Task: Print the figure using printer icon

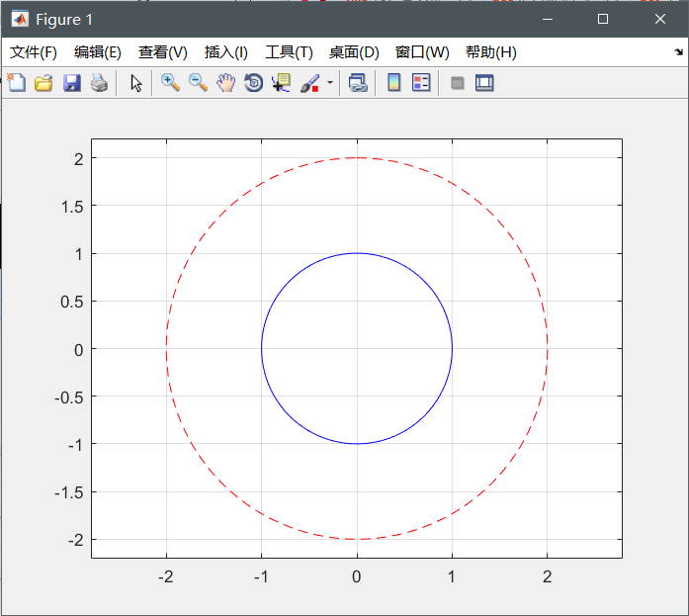Action: pos(99,83)
